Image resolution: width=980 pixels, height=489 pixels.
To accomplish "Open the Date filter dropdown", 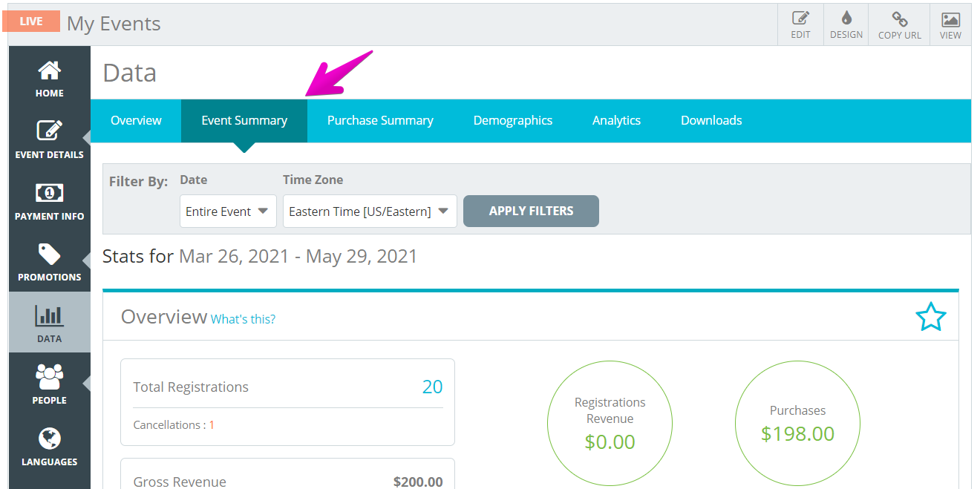I will coord(228,211).
